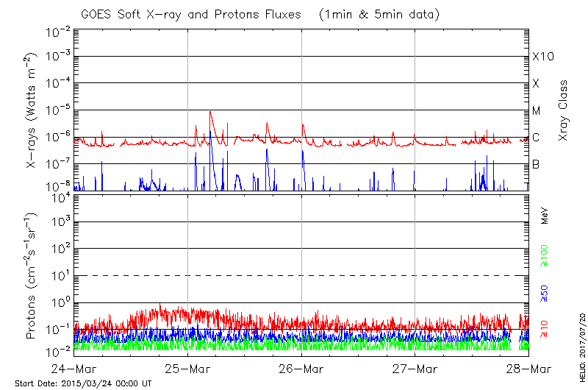The width and height of the screenshot is (588, 390).
Task: Click the MeV unit label beside the proton plot
Action: click(545, 217)
